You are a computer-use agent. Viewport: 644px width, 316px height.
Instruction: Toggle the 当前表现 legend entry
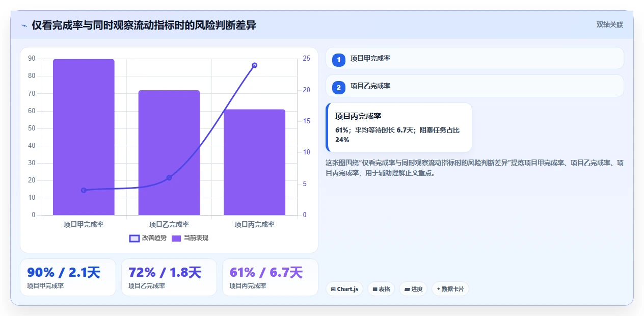[x=190, y=238]
